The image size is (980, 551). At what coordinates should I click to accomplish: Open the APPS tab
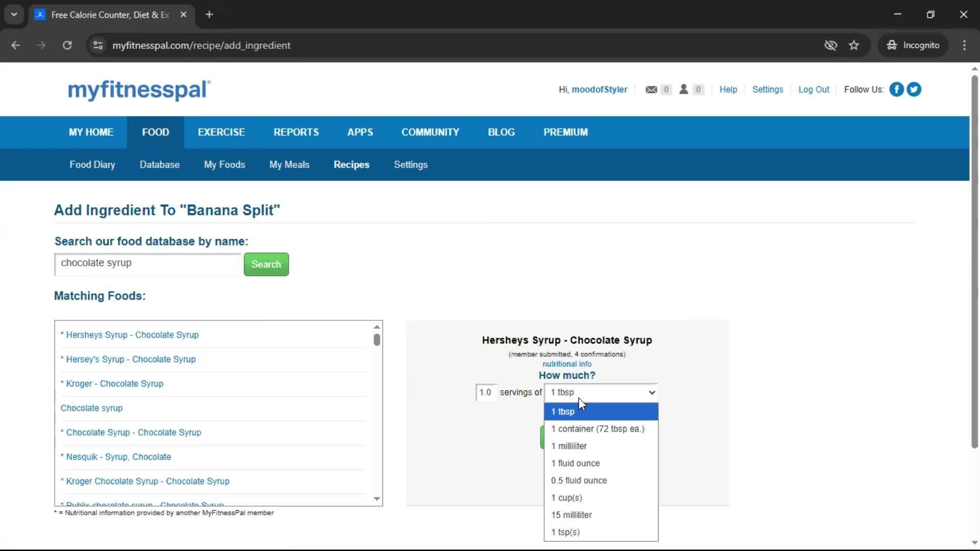pyautogui.click(x=360, y=133)
